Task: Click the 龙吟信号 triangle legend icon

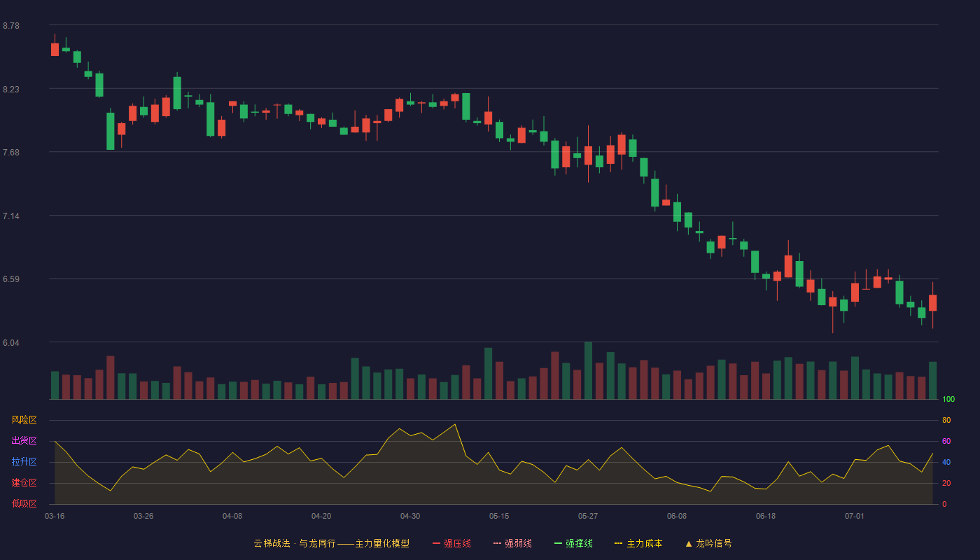Action: click(689, 543)
